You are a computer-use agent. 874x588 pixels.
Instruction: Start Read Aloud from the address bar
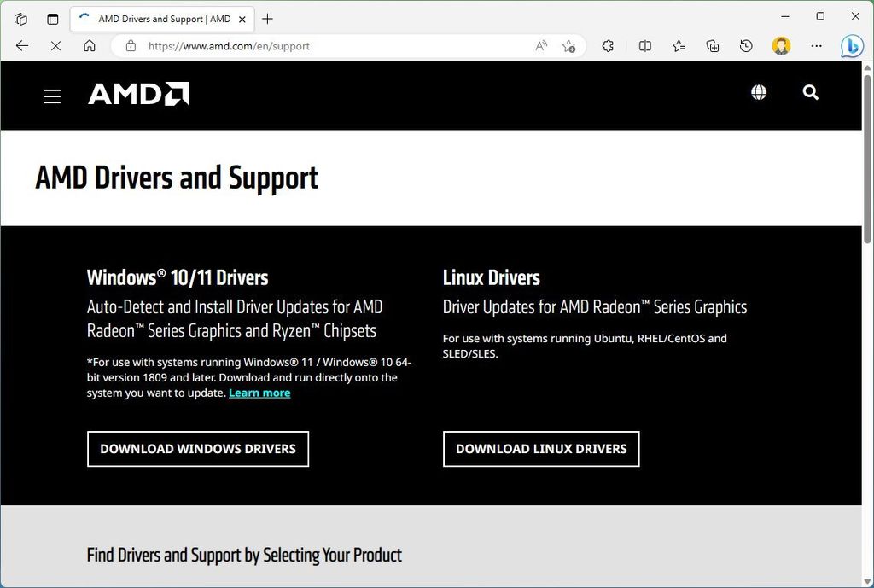[540, 46]
